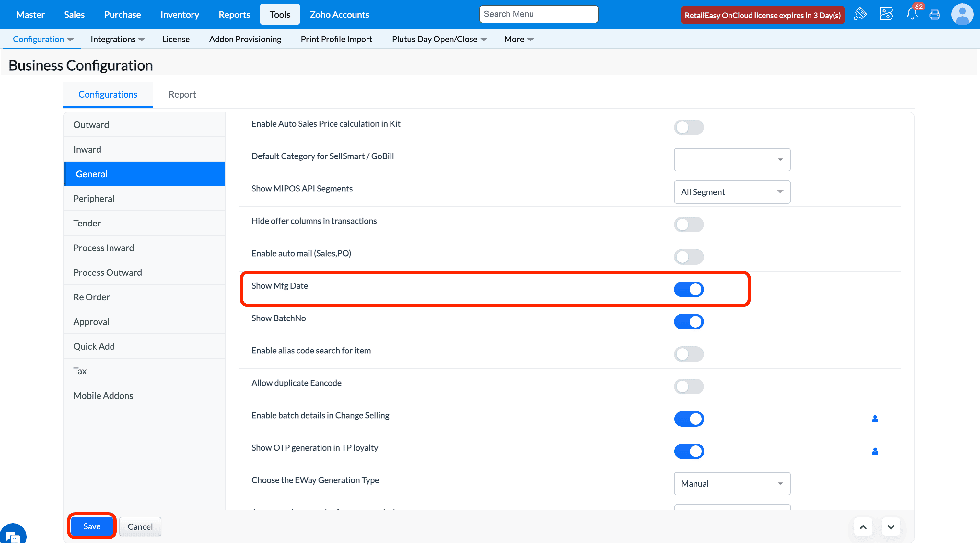Open Show MIPOS API Segments dropdown
The height and width of the screenshot is (543, 980).
click(732, 192)
